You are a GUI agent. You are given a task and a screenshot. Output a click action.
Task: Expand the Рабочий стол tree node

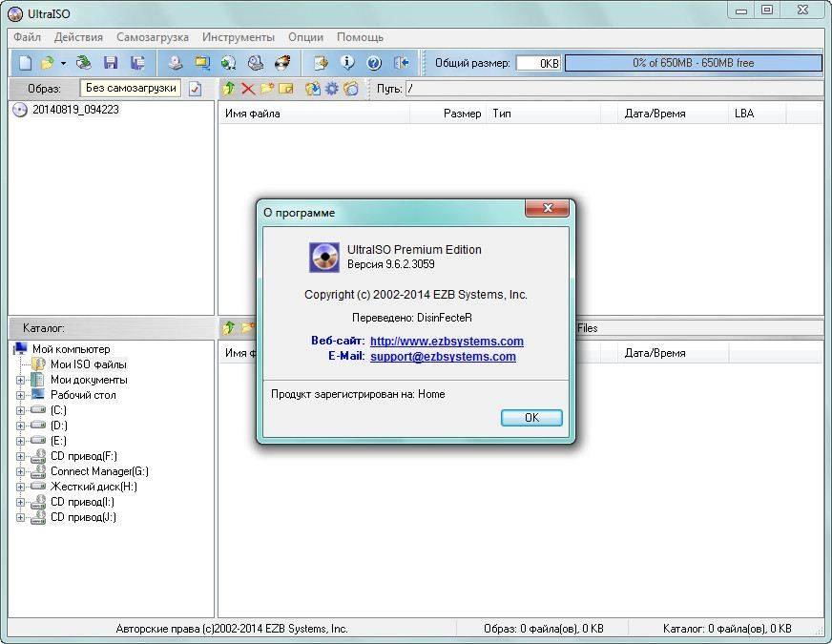point(20,395)
